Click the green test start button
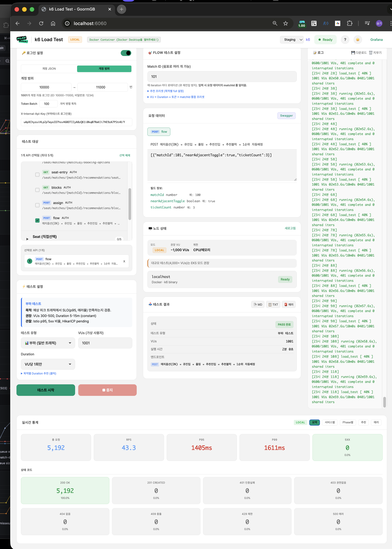This screenshot has width=392, height=549. coord(46,390)
